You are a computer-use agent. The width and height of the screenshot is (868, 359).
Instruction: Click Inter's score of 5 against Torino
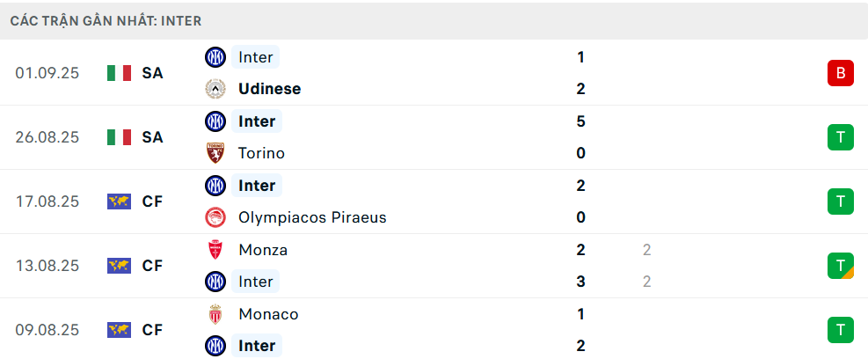pyautogui.click(x=580, y=121)
